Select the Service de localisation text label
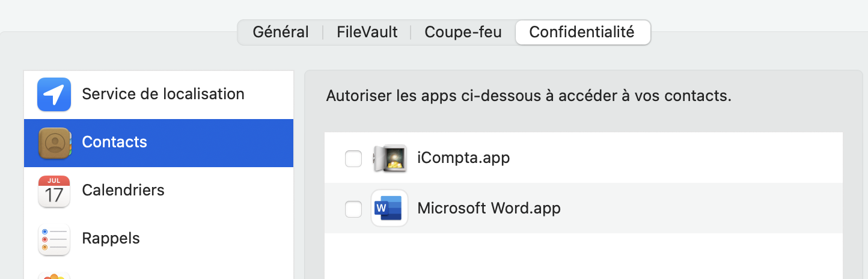Screen dimensions: 868x279 [x=163, y=94]
